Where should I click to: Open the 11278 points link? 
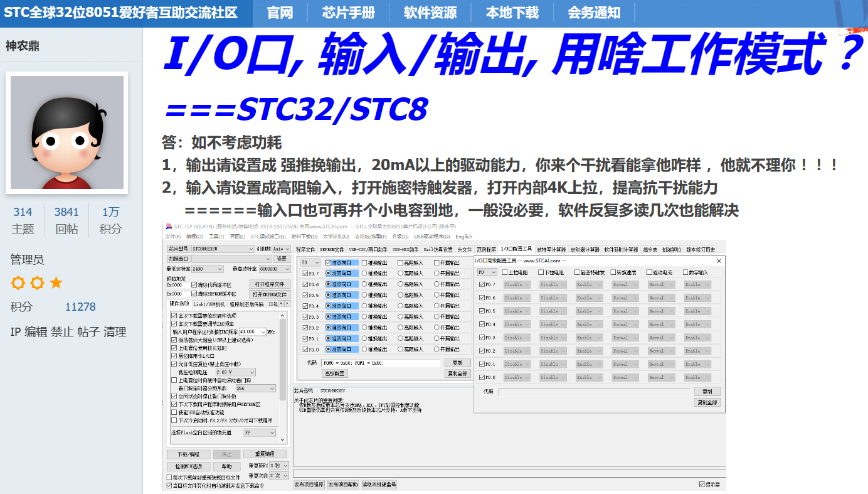click(x=80, y=307)
